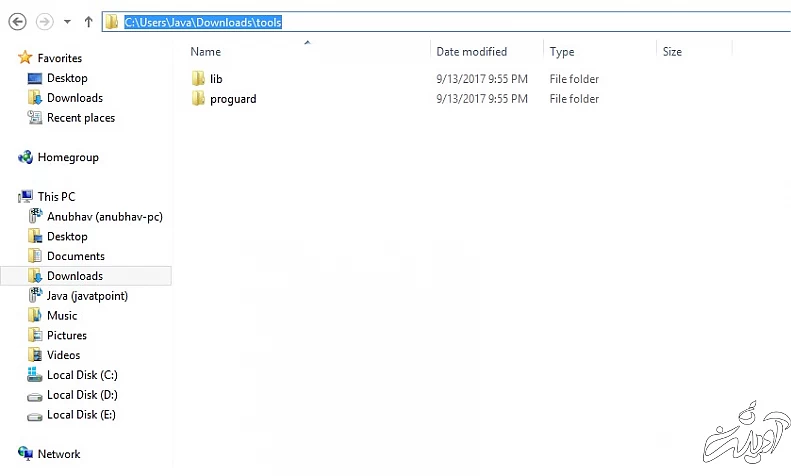This screenshot has height=476, width=791.
Task: Go up one folder level
Action: point(88,22)
